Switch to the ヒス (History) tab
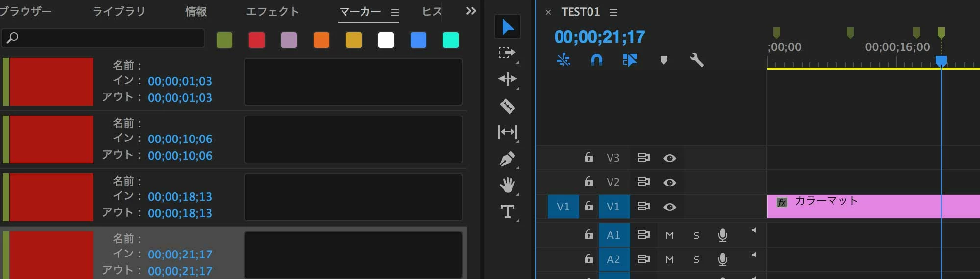Viewport: 980px width, 279px height. (x=432, y=11)
